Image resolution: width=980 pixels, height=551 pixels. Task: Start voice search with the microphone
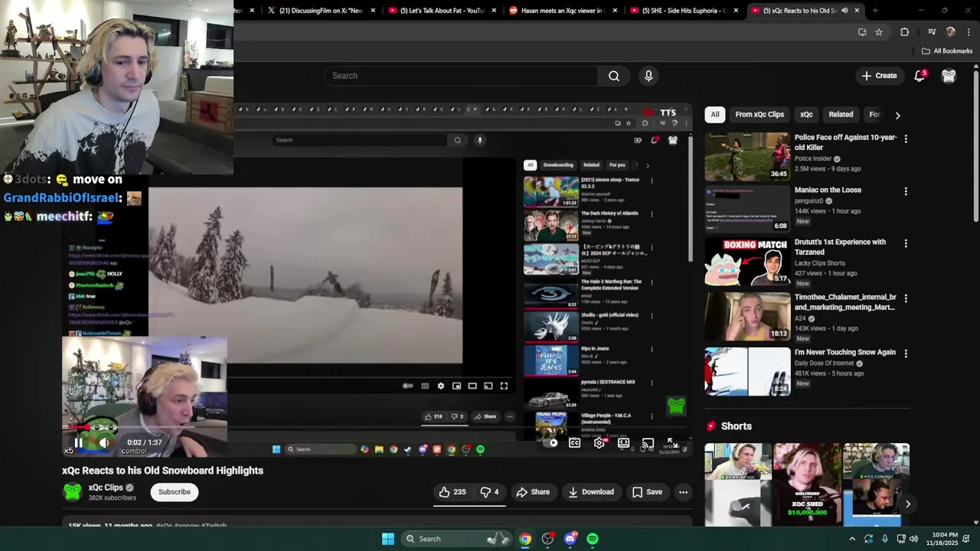coord(648,76)
